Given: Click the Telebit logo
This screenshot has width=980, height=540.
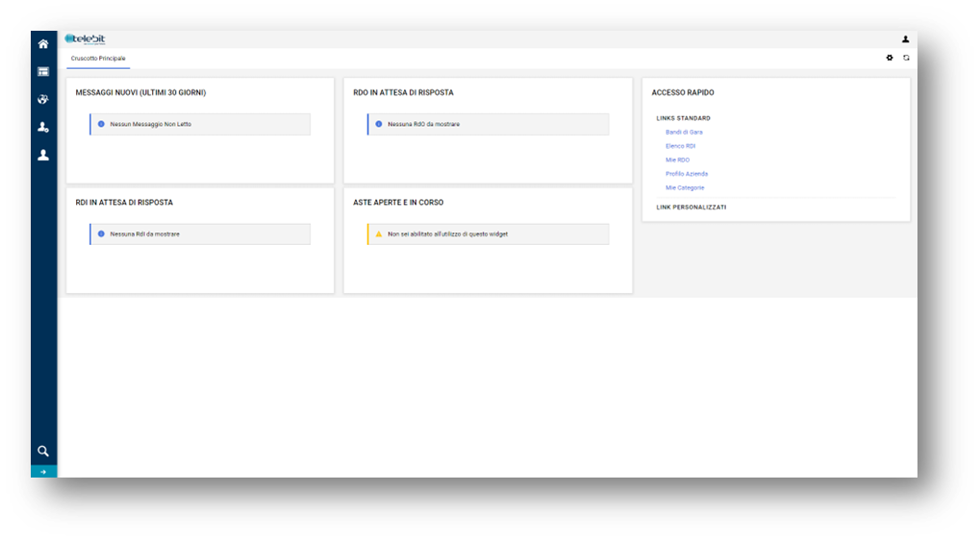Looking at the screenshot, I should [x=86, y=39].
